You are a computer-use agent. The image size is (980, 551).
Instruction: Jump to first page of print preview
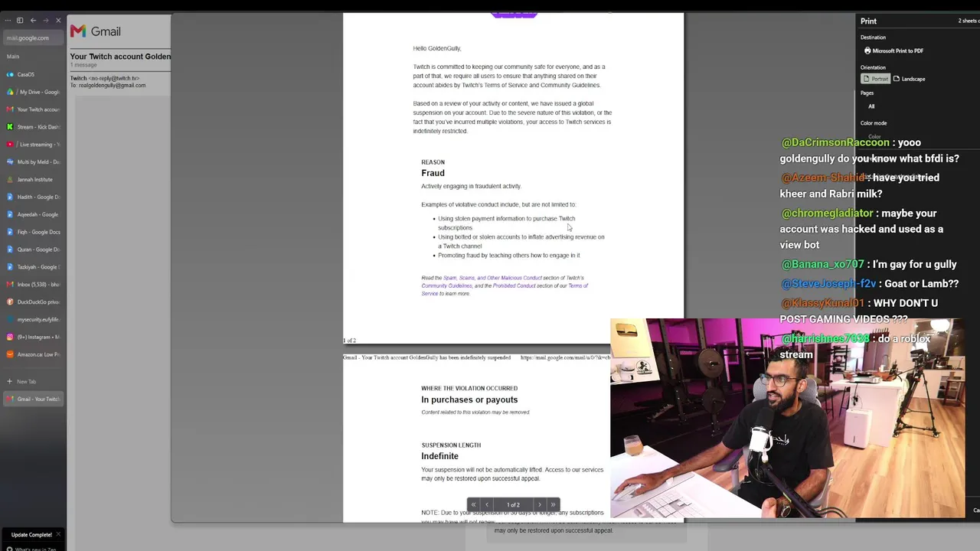coord(473,504)
